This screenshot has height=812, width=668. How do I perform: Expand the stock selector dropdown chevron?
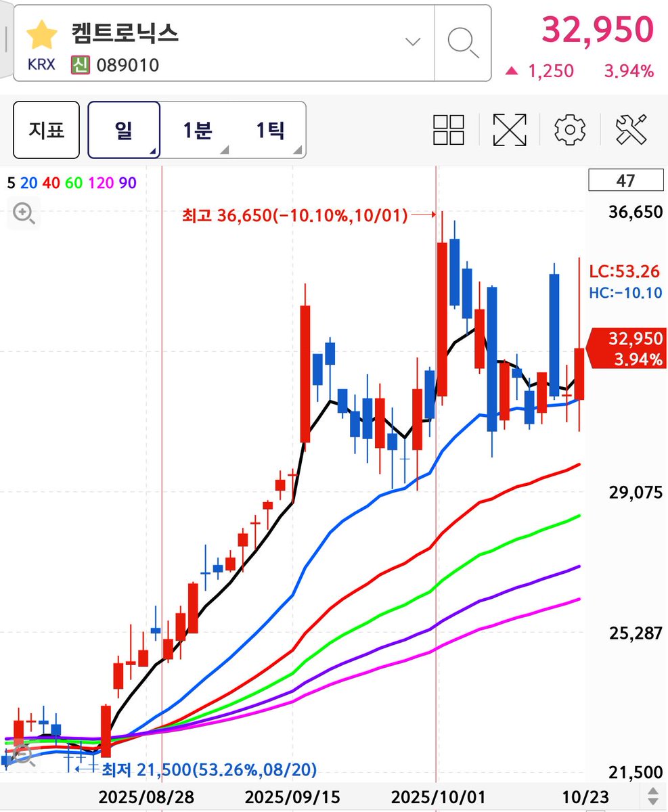[x=413, y=42]
